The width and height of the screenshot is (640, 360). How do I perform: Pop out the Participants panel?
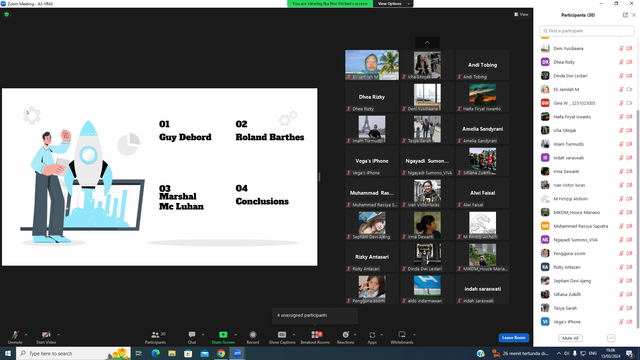pos(625,15)
